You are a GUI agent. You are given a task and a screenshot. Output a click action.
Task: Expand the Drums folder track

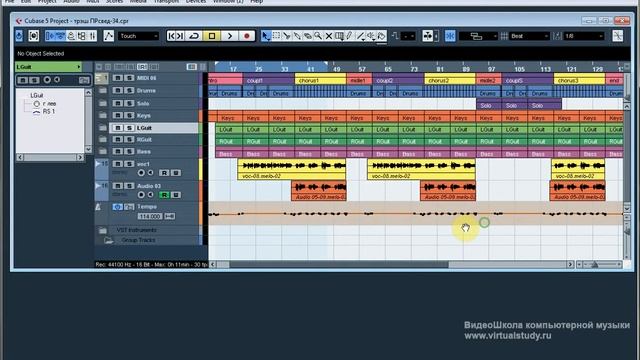click(x=102, y=91)
